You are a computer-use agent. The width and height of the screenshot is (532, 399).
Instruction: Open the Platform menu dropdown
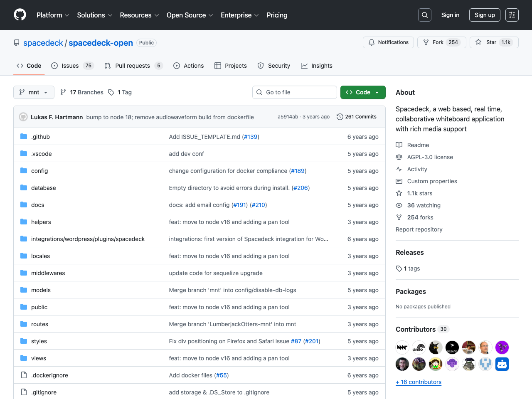pyautogui.click(x=53, y=15)
